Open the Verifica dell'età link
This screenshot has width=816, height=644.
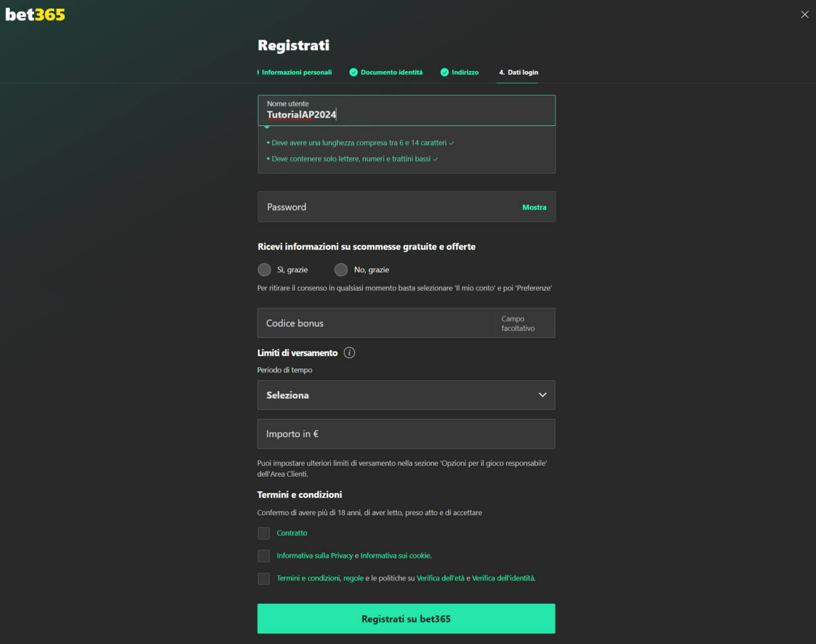(441, 579)
